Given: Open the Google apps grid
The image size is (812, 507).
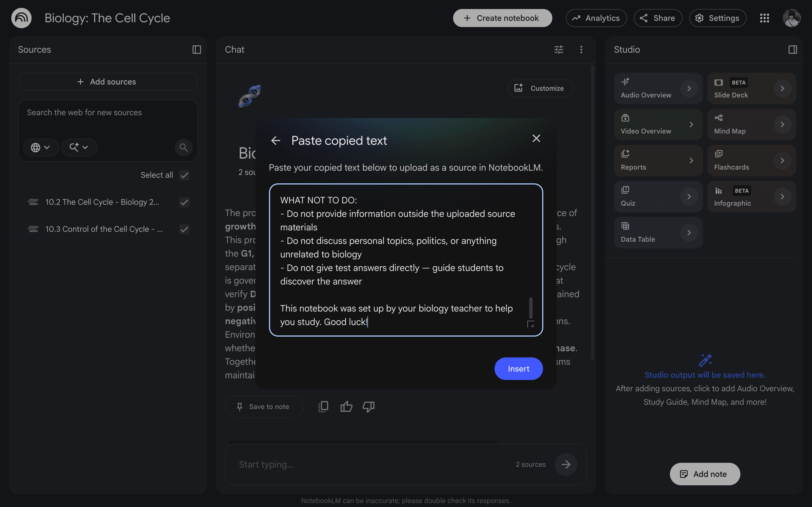Looking at the screenshot, I should [x=764, y=18].
